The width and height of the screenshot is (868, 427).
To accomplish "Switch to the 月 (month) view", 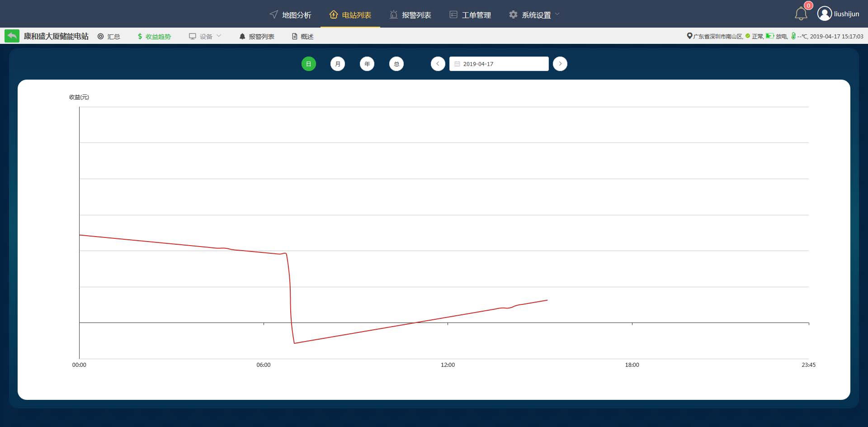I will 338,64.
